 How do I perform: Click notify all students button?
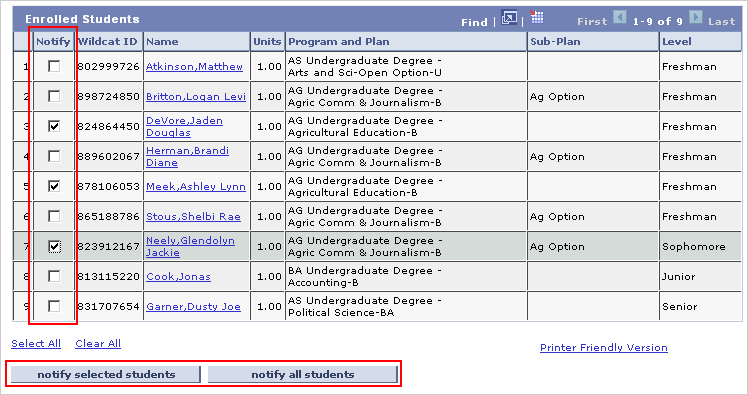(303, 374)
